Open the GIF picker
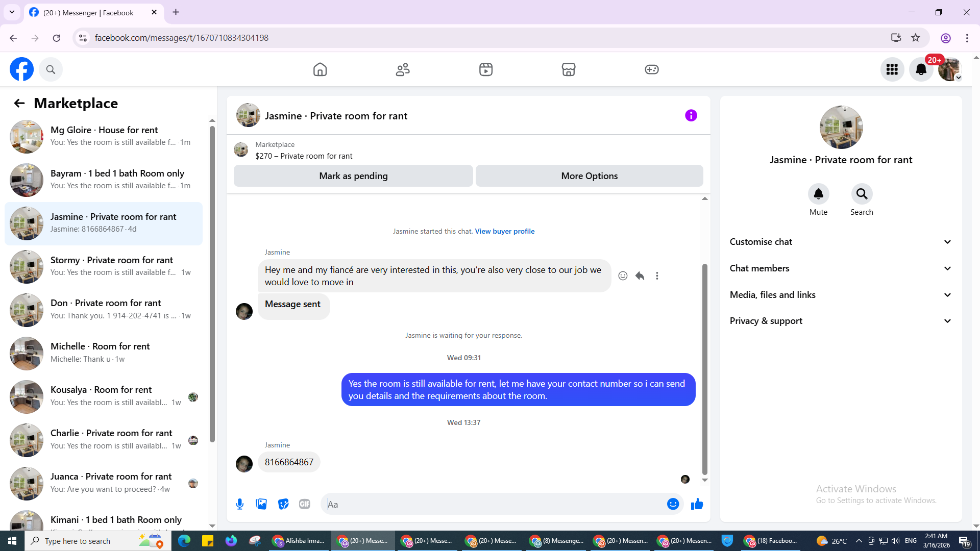Screen dimensions: 980x551 (305, 504)
